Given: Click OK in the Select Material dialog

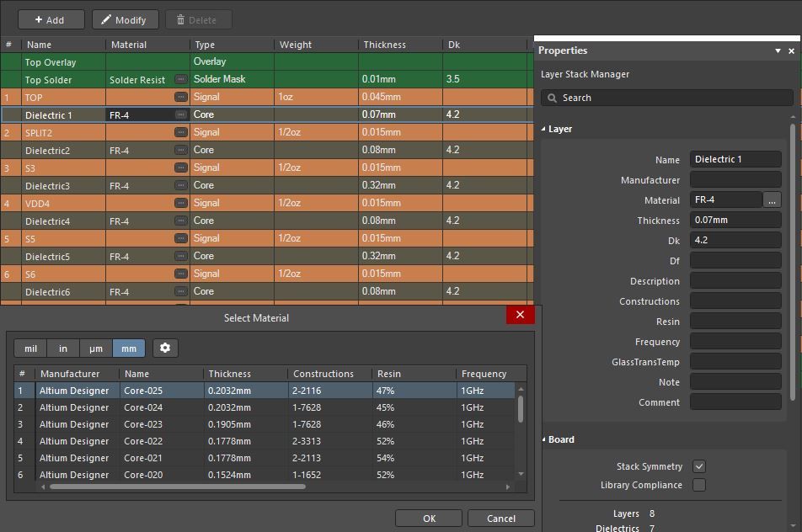Looking at the screenshot, I should point(428,518).
